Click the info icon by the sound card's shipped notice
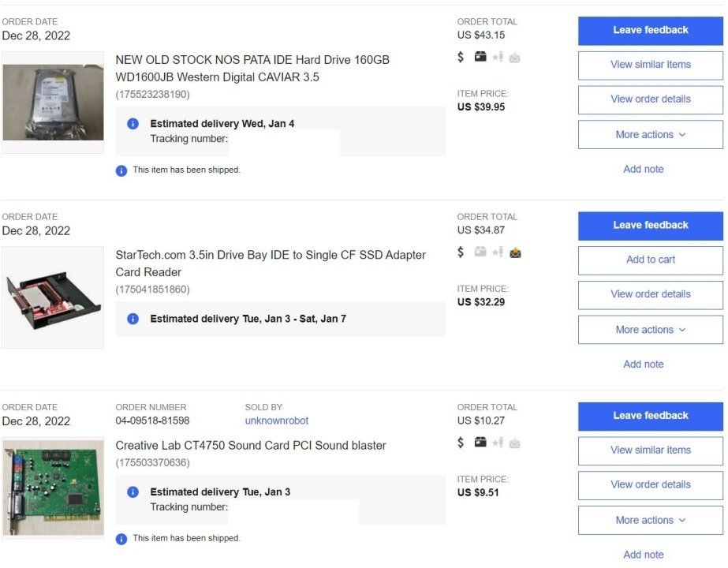The image size is (728, 568). click(121, 539)
